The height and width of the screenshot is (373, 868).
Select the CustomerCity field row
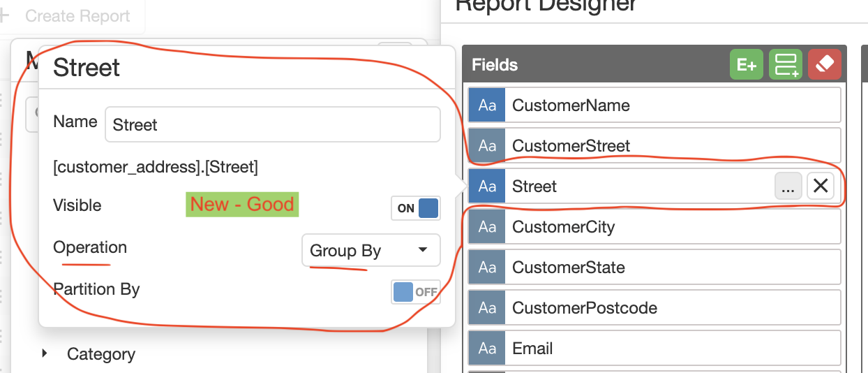point(654,227)
